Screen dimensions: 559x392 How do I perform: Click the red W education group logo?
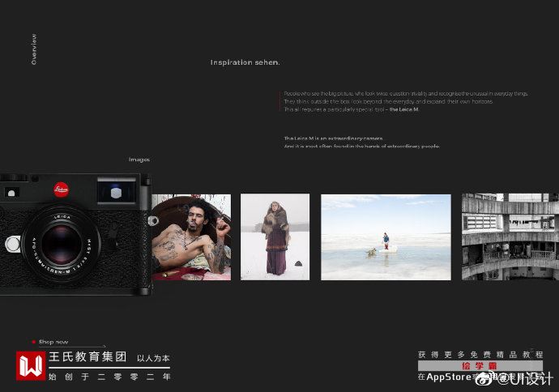31,365
